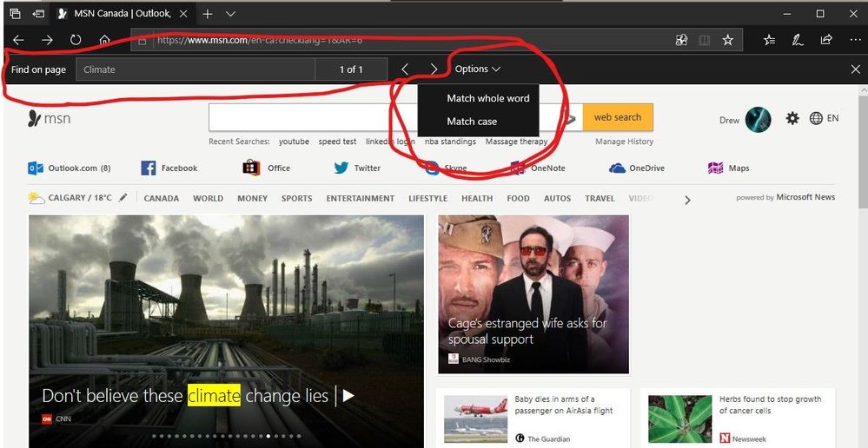Open the browser home page icon
The width and height of the screenshot is (868, 448).
(104, 40)
